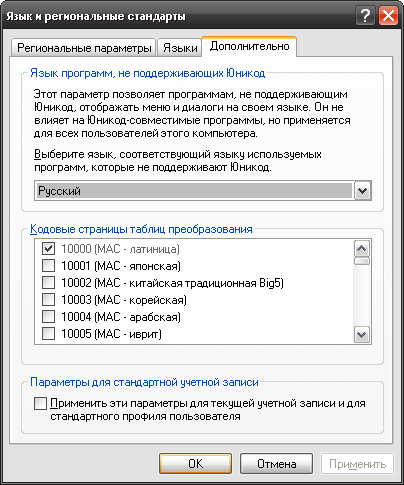Viewport: 404px width, 485px height.
Task: Enable the 10003 (MAC - корейская) code page
Action: pyautogui.click(x=48, y=299)
